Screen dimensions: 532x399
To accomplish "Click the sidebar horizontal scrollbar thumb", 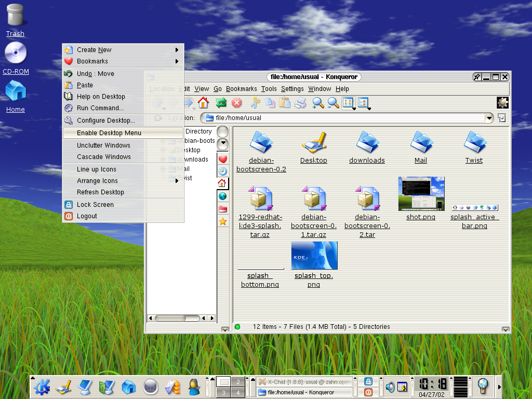I will [170, 318].
